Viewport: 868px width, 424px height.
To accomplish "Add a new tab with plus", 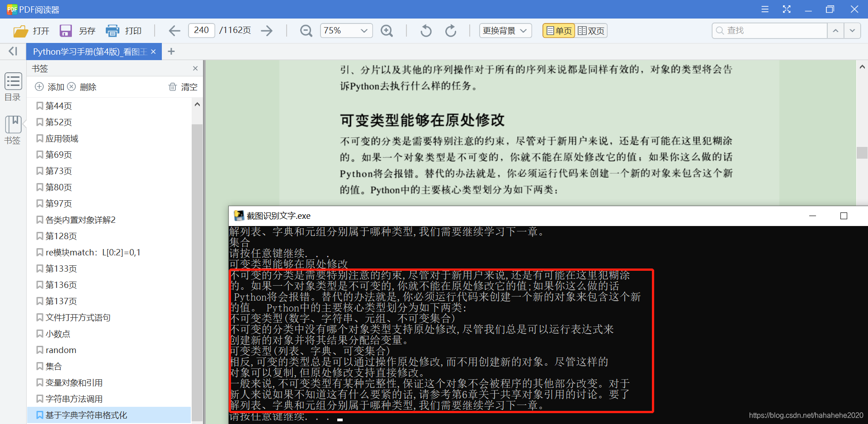I will coord(171,52).
